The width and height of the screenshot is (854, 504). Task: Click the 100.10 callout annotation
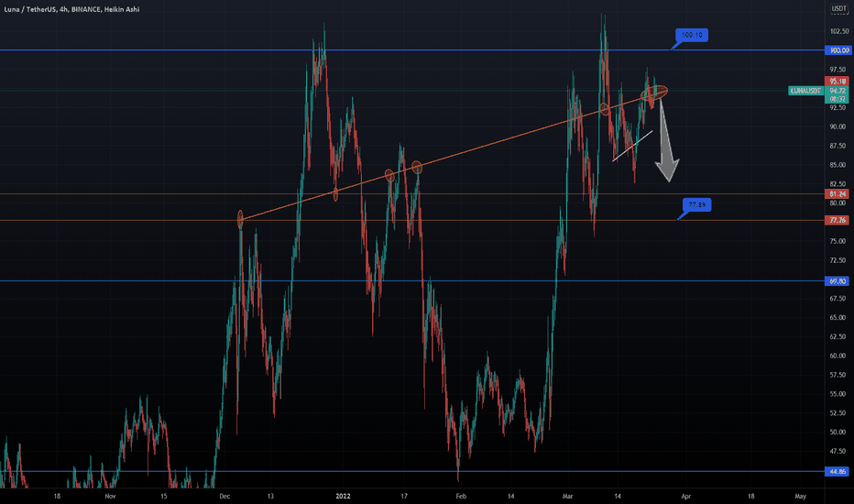[x=692, y=35]
